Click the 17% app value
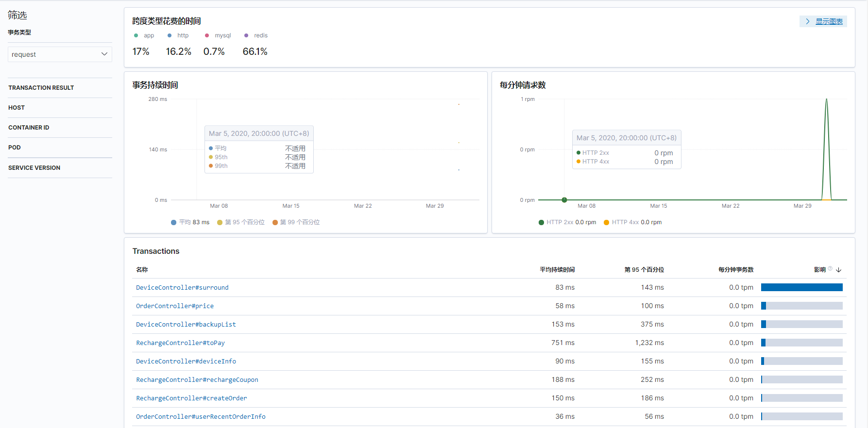The height and width of the screenshot is (428, 868). (141, 51)
